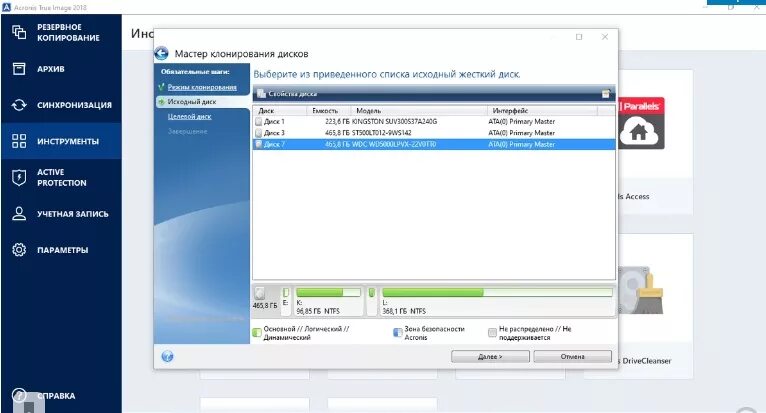
Task: Click the DriveCleanser label in main window
Action: pos(646,361)
